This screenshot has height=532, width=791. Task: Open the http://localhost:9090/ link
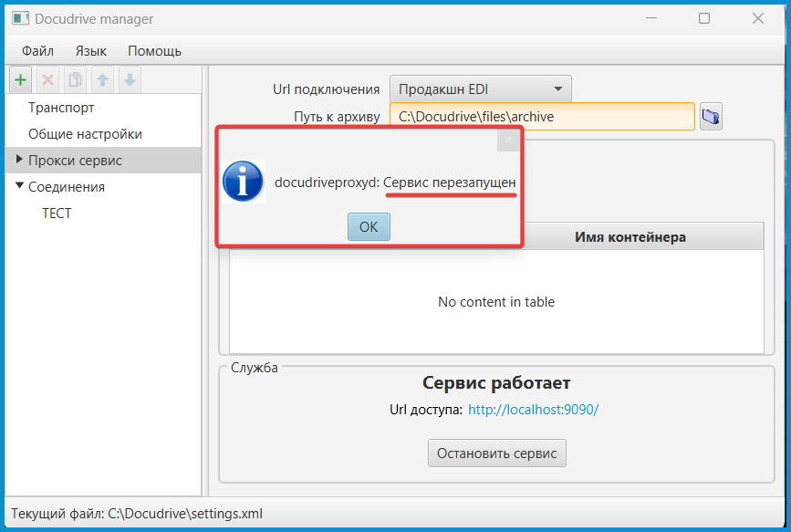click(x=533, y=410)
